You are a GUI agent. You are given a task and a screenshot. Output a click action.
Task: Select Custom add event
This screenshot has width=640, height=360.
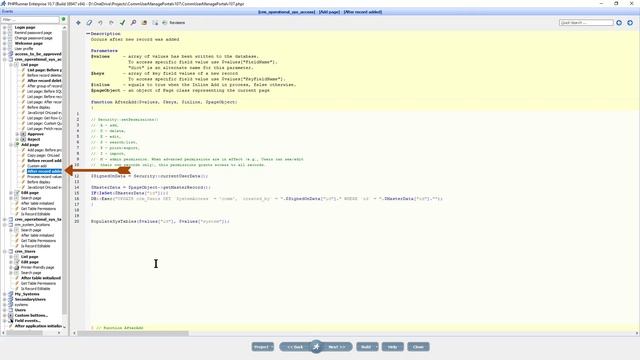[x=37, y=166]
